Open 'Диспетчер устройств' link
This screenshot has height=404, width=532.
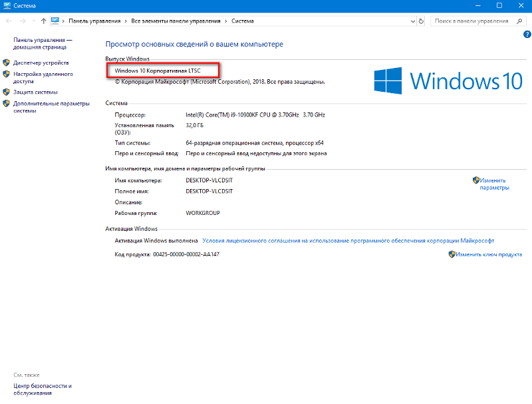click(x=41, y=63)
